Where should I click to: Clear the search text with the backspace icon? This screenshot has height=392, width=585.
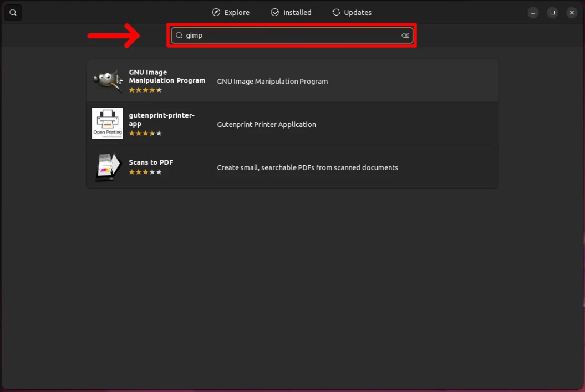pos(405,35)
